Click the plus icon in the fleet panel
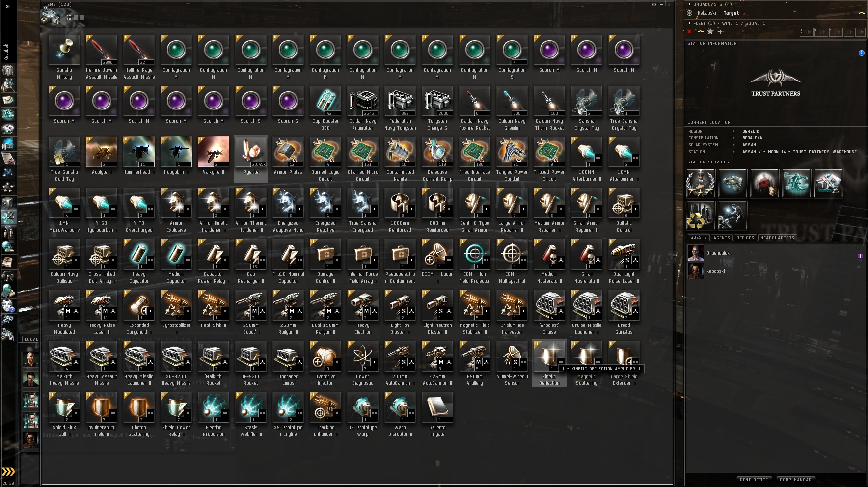The width and height of the screenshot is (868, 487). [x=720, y=32]
